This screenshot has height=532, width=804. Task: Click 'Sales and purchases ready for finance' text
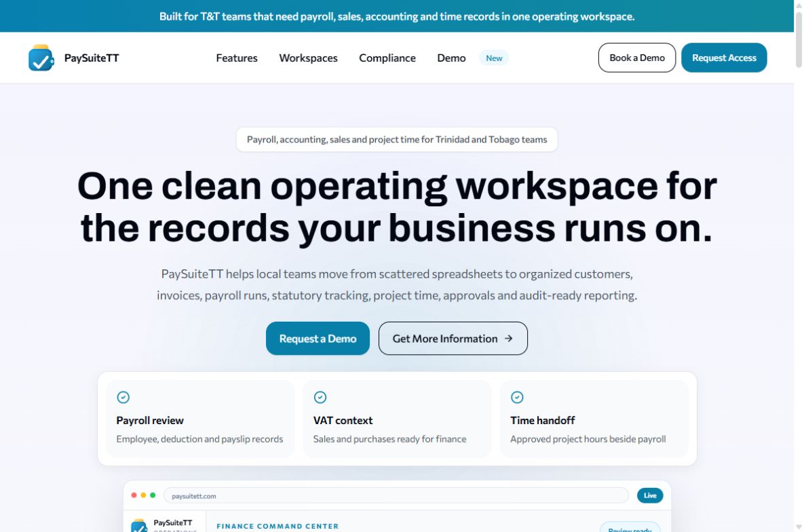389,439
